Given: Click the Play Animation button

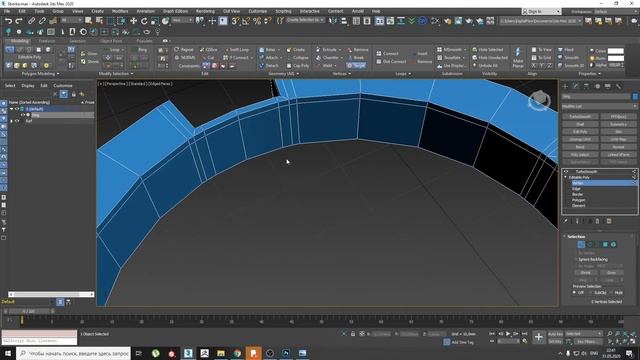Looking at the screenshot, I should point(508,334).
